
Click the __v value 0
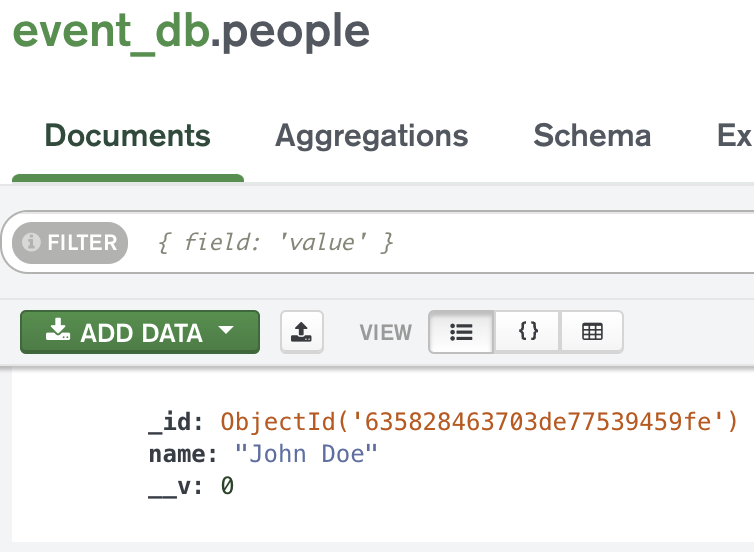coord(227,486)
